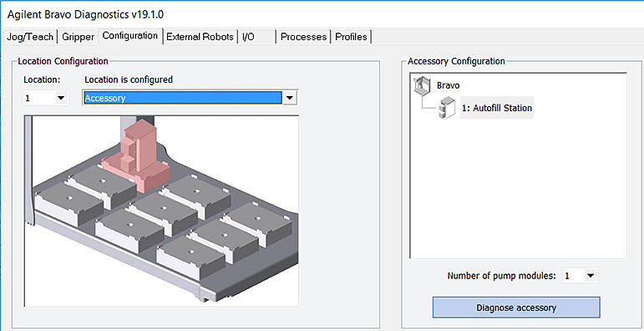The image size is (644, 331).
Task: Click the Autofill Station icon in tree
Action: (x=447, y=108)
